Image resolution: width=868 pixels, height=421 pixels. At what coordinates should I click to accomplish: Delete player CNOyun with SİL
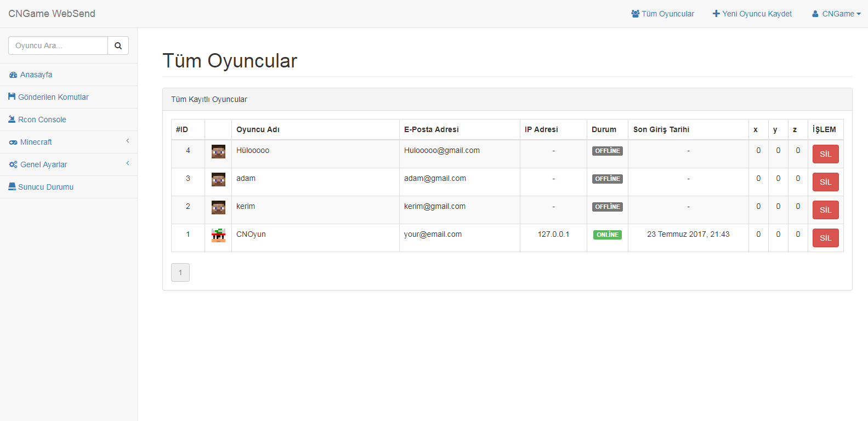825,238
